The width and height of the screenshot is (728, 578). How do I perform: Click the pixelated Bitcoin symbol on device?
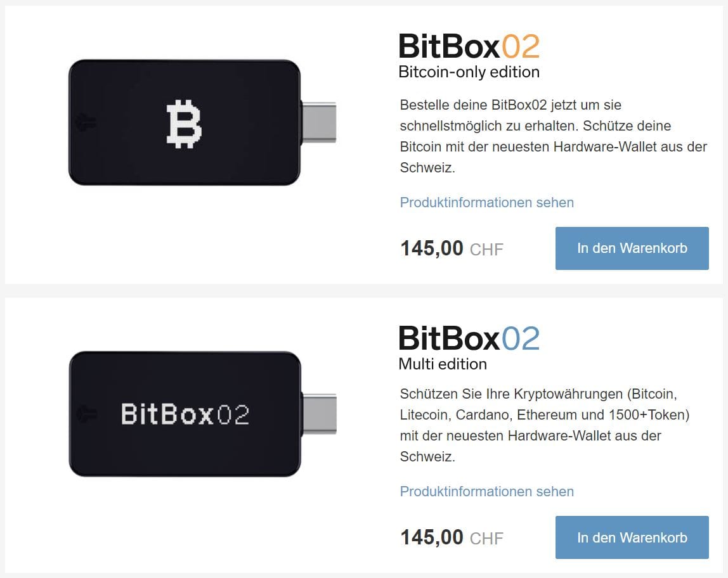click(184, 124)
